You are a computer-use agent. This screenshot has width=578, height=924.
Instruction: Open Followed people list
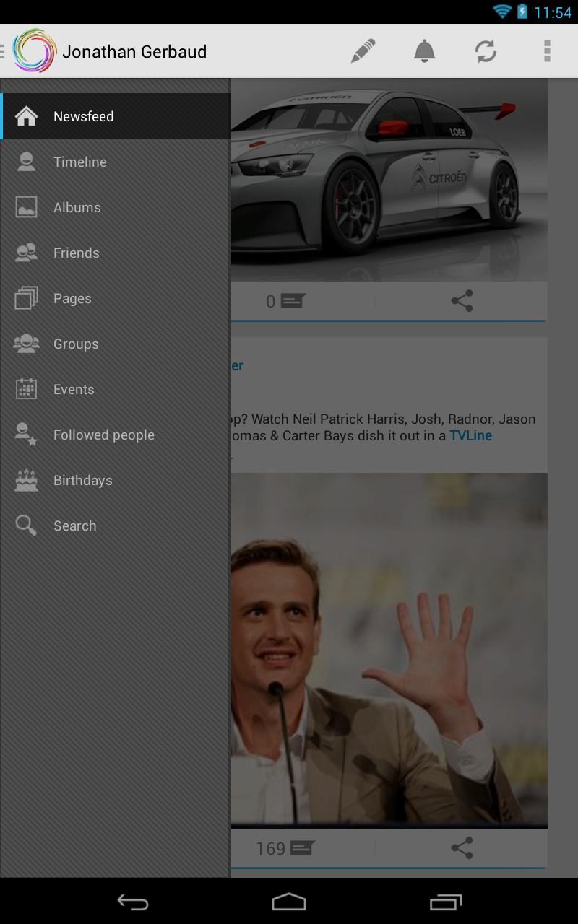click(116, 435)
